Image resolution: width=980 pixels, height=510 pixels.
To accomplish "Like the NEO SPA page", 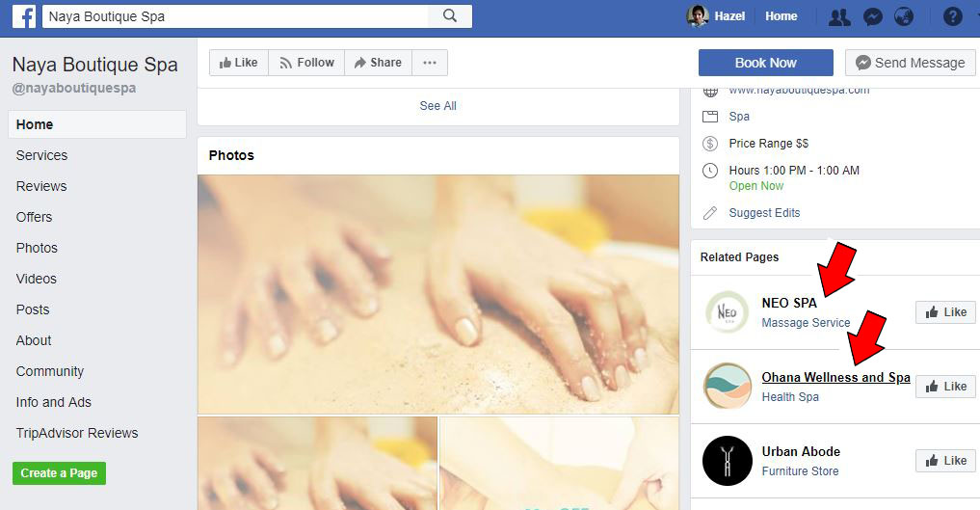I will click(945, 311).
